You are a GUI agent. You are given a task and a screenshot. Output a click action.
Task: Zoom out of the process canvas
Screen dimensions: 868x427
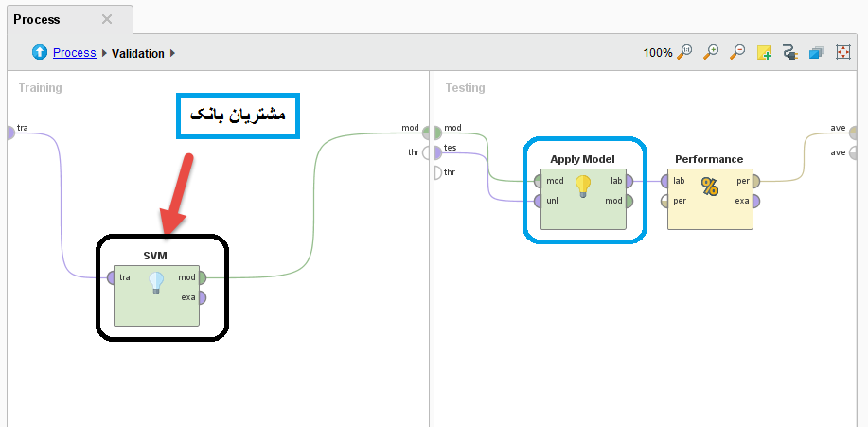click(737, 53)
